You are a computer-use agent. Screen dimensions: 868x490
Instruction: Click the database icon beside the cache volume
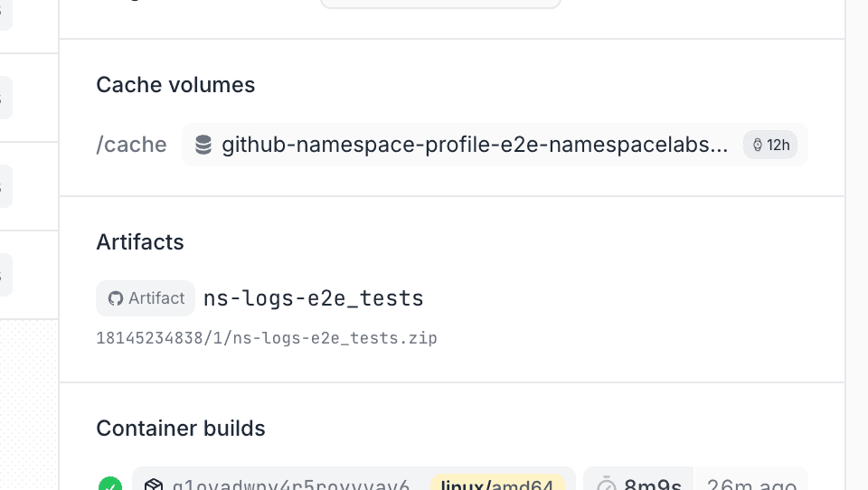point(203,145)
